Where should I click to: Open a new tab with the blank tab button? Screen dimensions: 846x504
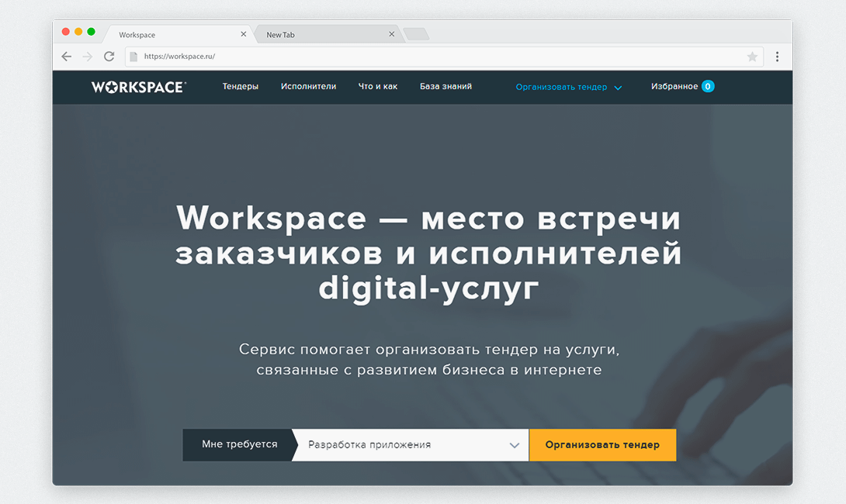[x=416, y=34]
